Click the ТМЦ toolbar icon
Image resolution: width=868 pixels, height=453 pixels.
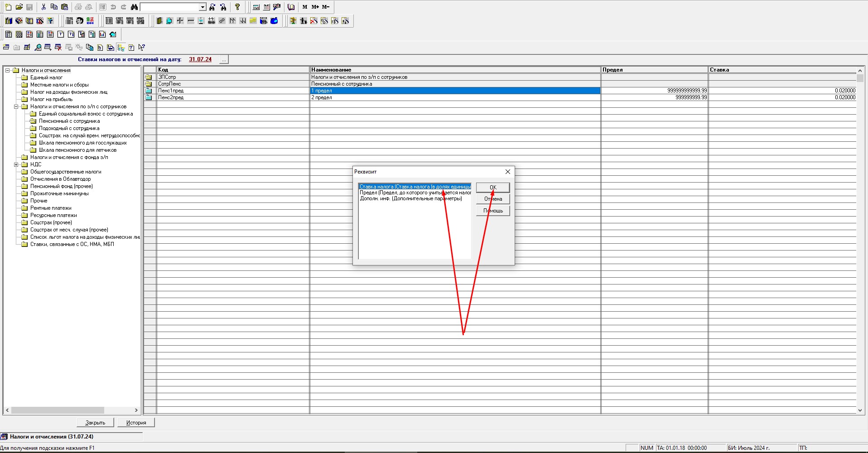pyautogui.click(x=69, y=20)
